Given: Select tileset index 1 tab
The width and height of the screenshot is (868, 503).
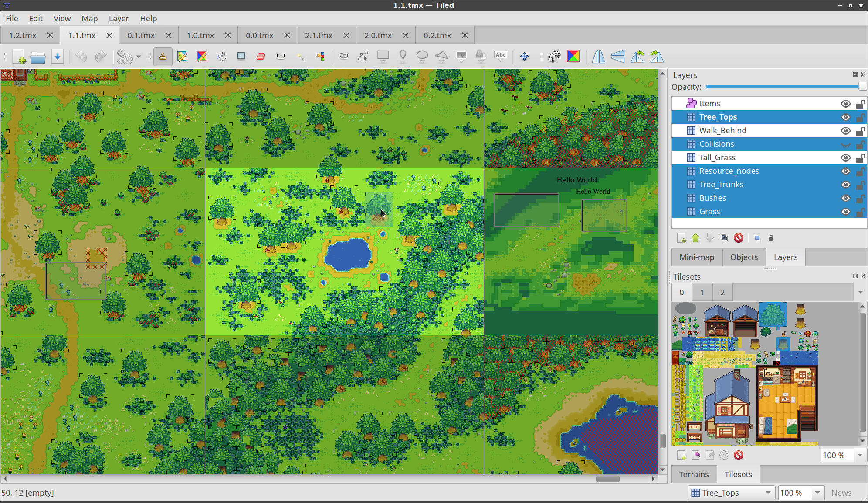Looking at the screenshot, I should pyautogui.click(x=702, y=292).
